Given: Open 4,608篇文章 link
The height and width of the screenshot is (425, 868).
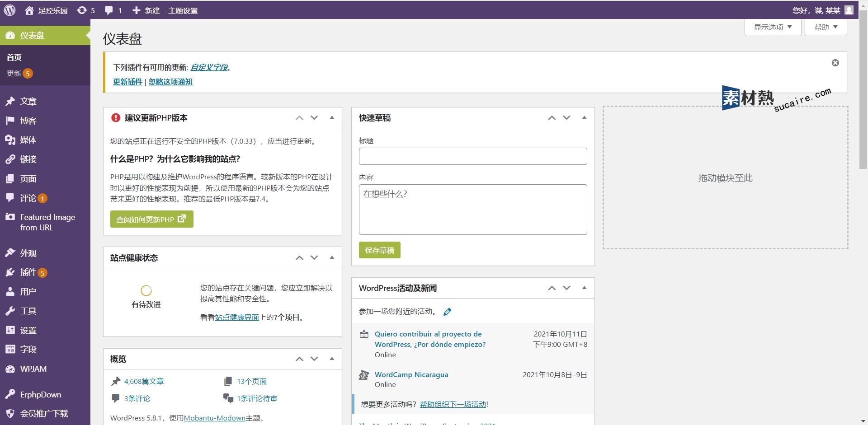Looking at the screenshot, I should click(x=144, y=381).
